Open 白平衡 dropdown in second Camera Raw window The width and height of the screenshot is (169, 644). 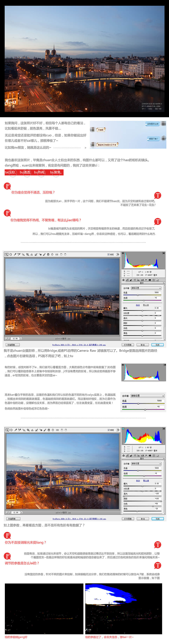tap(146, 464)
